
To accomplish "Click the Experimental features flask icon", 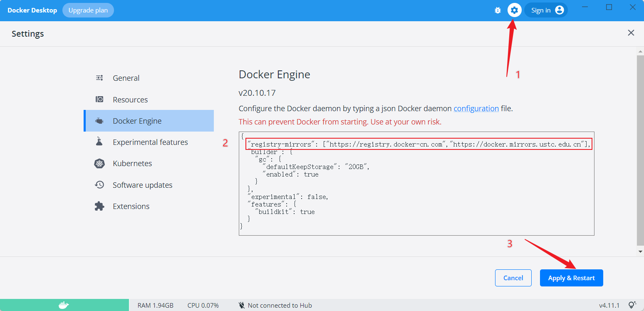I will pyautogui.click(x=99, y=142).
